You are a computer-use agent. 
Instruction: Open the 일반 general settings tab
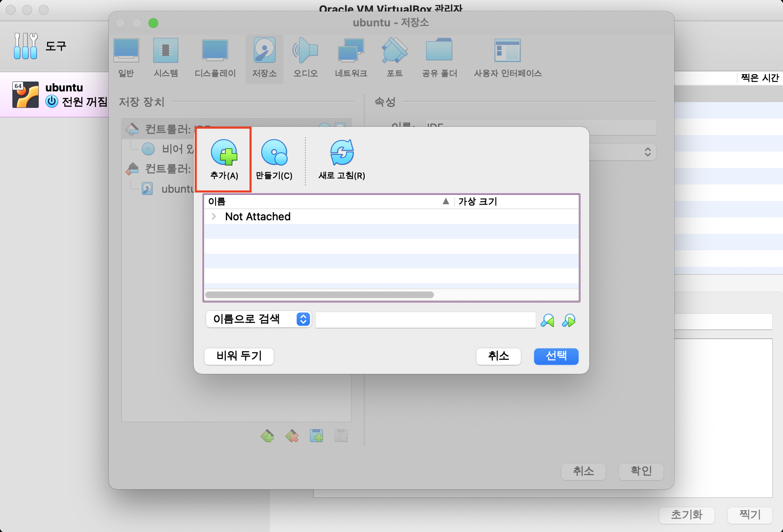click(x=126, y=58)
